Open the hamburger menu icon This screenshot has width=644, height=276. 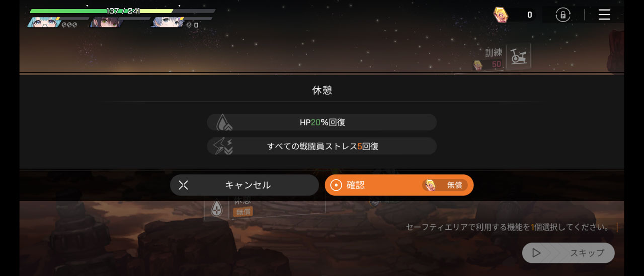coord(604,15)
